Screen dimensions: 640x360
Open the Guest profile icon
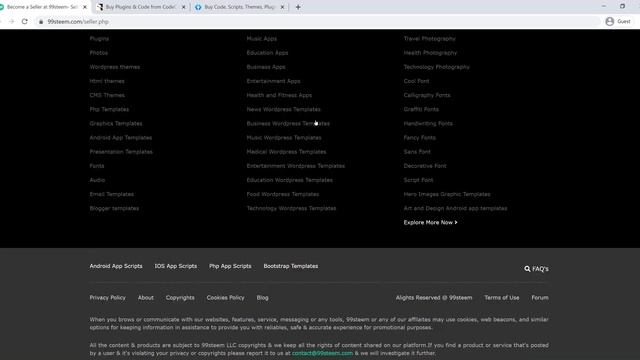click(x=610, y=22)
